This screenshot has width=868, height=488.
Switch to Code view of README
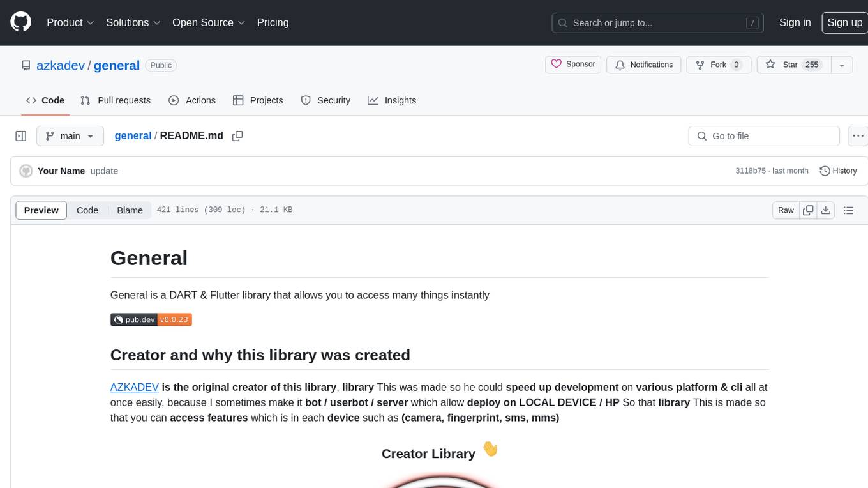pos(87,210)
